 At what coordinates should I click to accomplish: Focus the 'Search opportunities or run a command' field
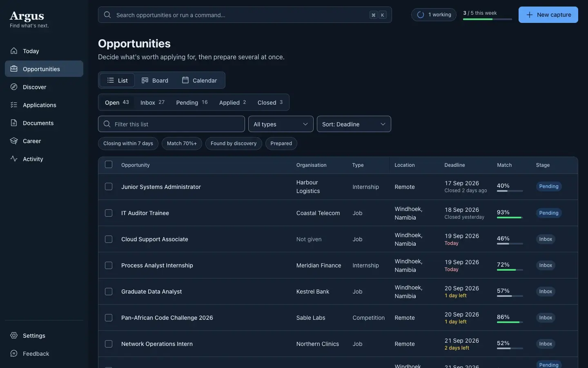(245, 15)
